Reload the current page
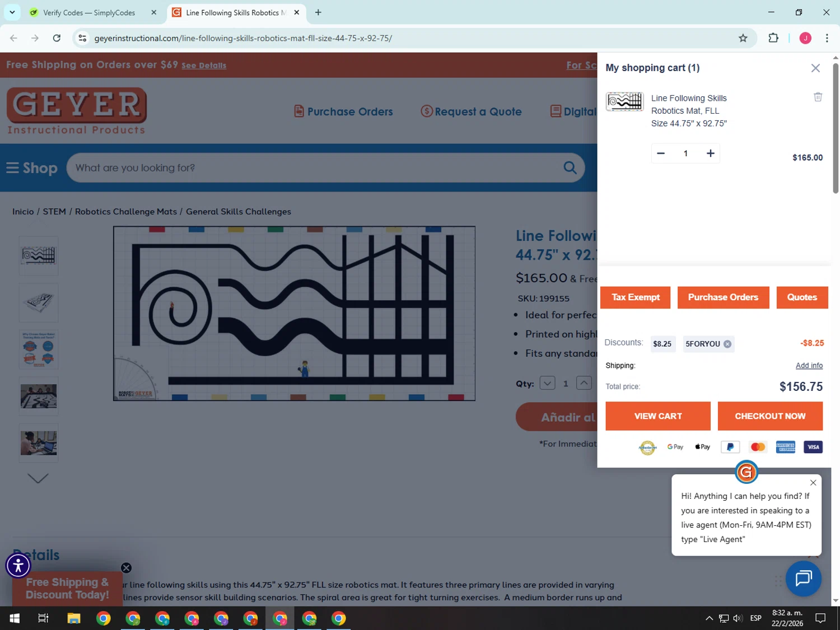The height and width of the screenshot is (630, 840). [57, 38]
